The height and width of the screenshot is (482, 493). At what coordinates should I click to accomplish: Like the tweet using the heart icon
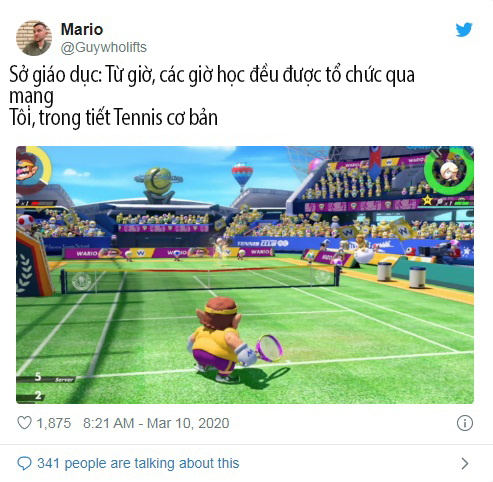pos(24,423)
